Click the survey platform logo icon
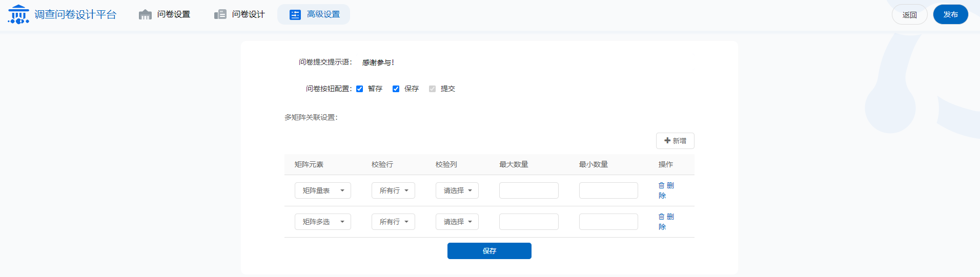The width and height of the screenshot is (980, 277). (x=18, y=14)
